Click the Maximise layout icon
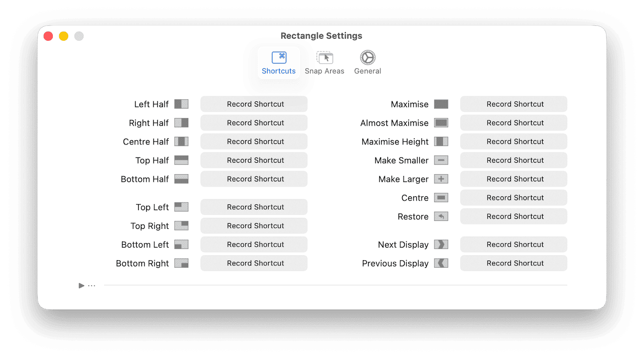 [x=441, y=104]
